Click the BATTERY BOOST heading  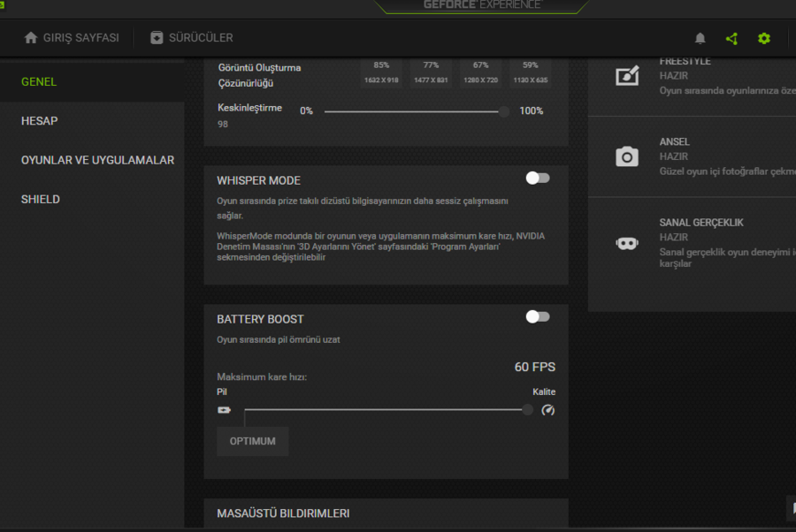pyautogui.click(x=260, y=319)
